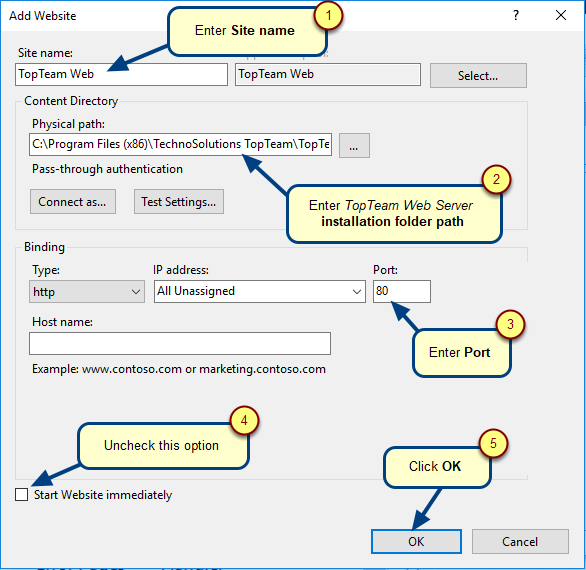
Task: Click the Pass-through authentication text
Action: click(108, 169)
